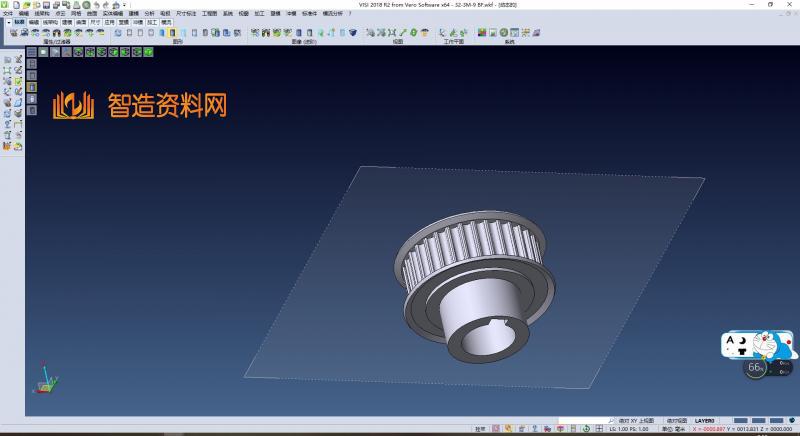Click last blue swatch in status bar
This screenshot has width=800, height=436.
777,421
